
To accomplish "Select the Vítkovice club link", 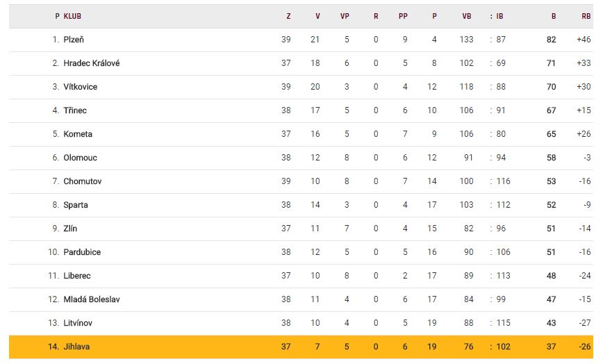I will pos(80,87).
